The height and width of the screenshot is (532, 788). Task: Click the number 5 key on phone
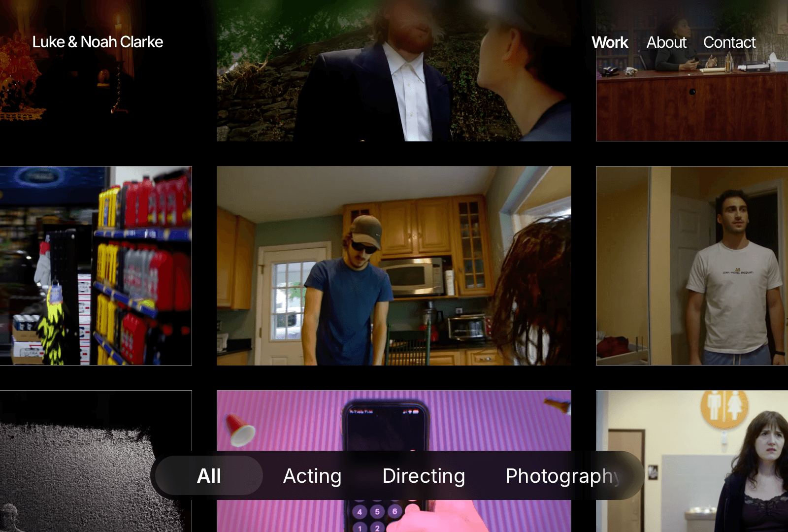pyautogui.click(x=377, y=512)
